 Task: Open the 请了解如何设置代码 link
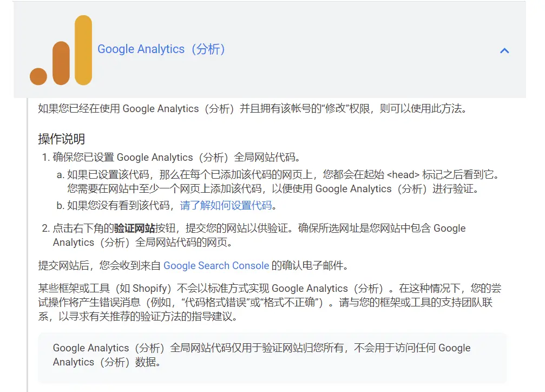click(x=226, y=205)
